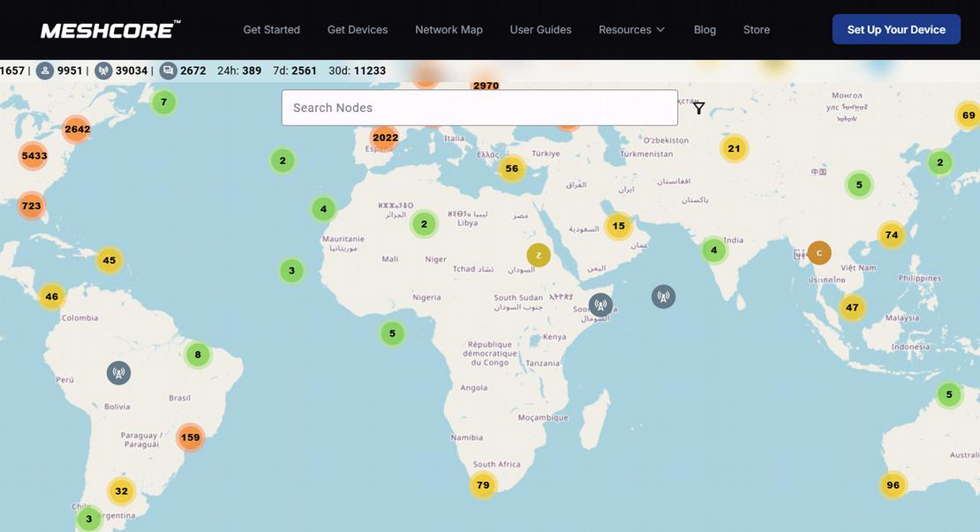Select the repeater node icon near Somalia
This screenshot has width=980, height=532.
[600, 305]
